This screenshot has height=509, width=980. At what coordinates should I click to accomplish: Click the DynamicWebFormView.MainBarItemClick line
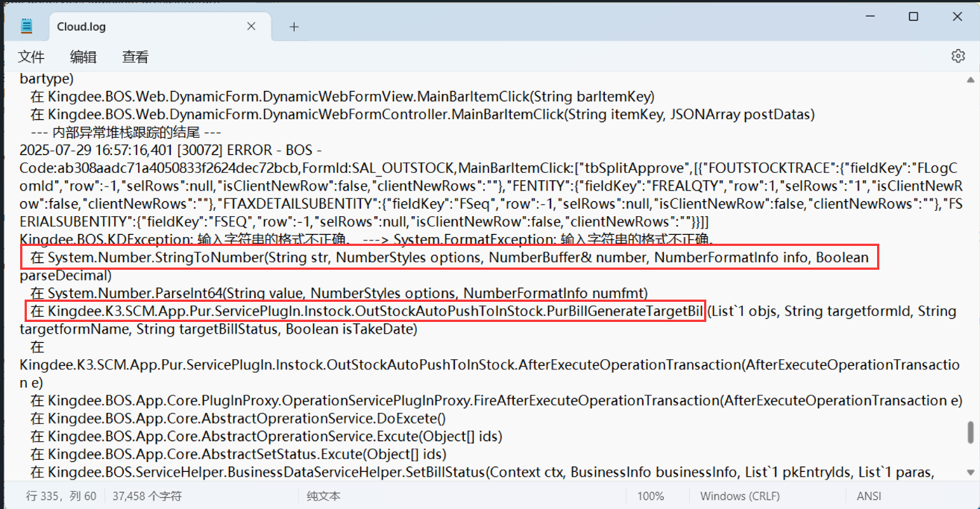342,96
